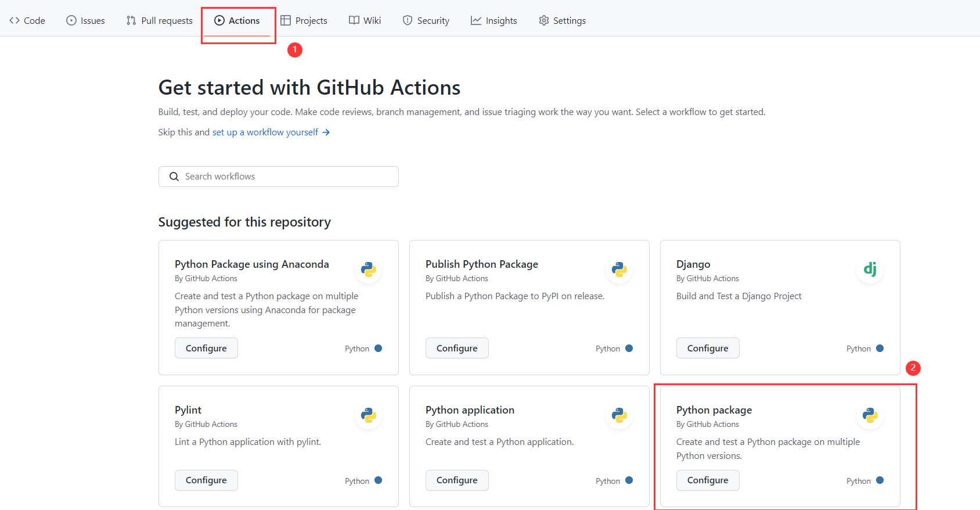The height and width of the screenshot is (510, 980).
Task: Focus the Search workflows field
Action: click(279, 177)
